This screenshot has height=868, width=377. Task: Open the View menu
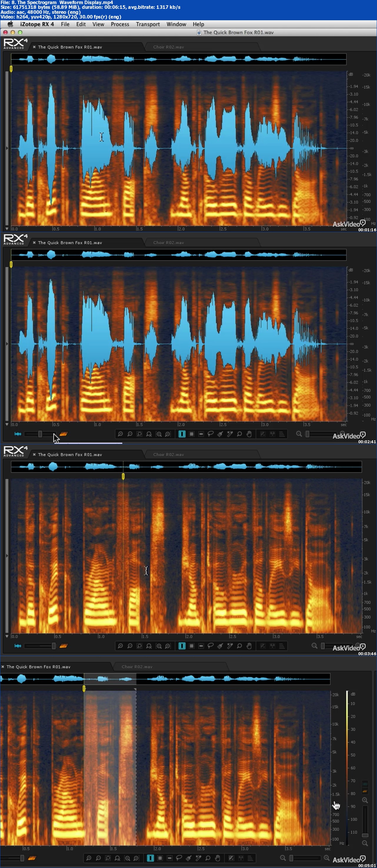98,24
